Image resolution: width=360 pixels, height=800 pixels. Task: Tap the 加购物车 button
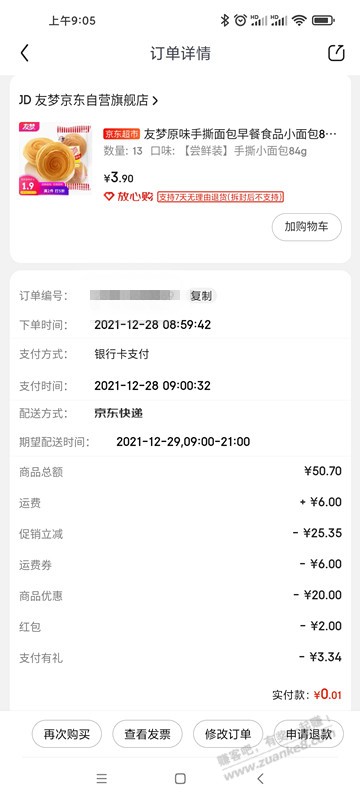pos(306,227)
